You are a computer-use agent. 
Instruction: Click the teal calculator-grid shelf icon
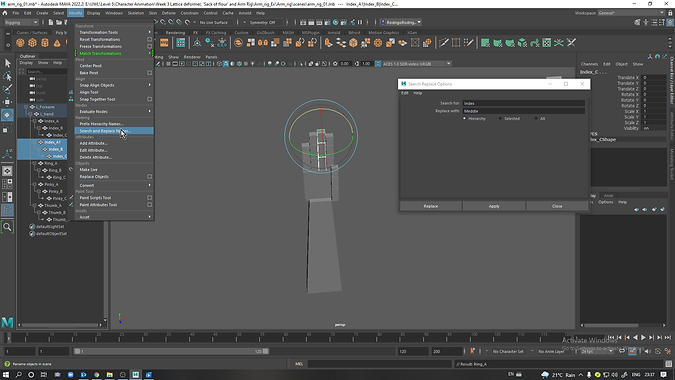pyautogui.click(x=181, y=43)
